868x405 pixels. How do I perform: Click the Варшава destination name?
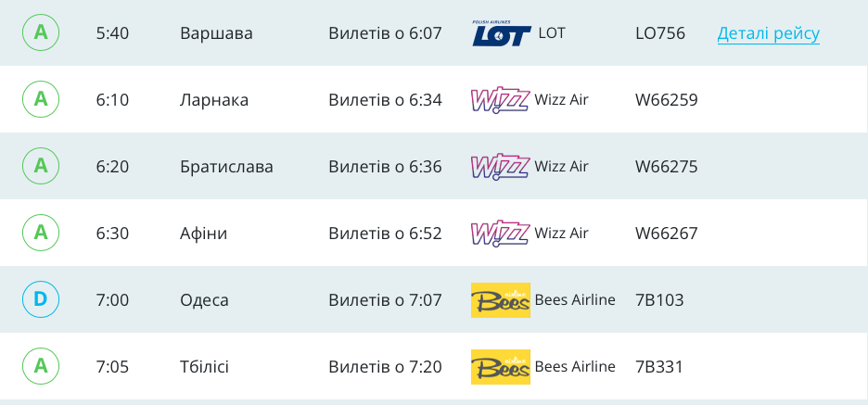216,33
